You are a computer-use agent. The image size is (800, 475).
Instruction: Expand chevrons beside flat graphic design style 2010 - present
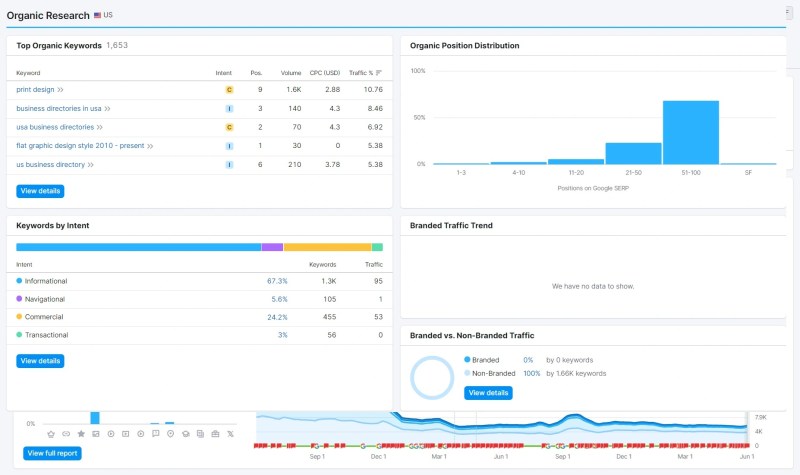[x=150, y=146]
